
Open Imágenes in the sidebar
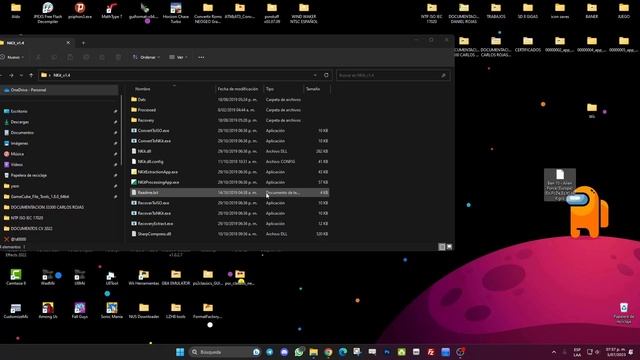click(x=20, y=143)
